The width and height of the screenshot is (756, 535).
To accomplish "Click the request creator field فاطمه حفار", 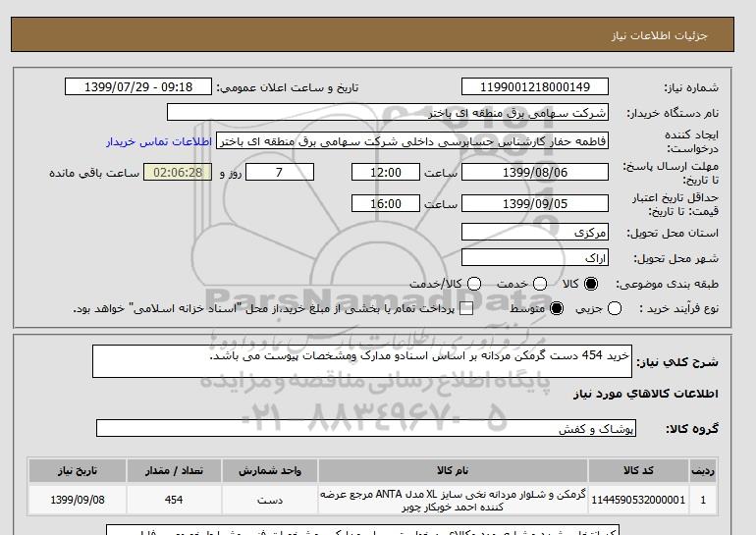I will coord(412,141).
